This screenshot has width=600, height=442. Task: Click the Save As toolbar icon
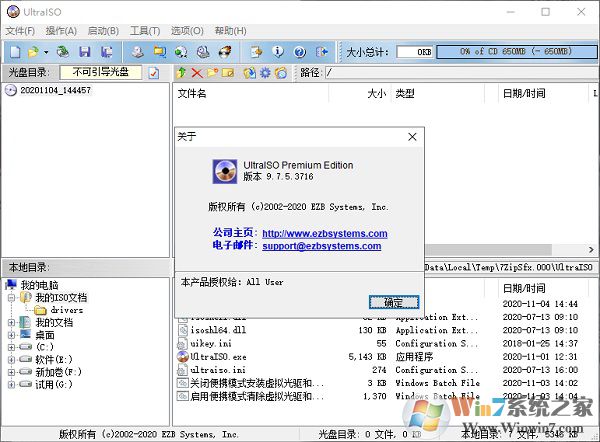tap(106, 52)
